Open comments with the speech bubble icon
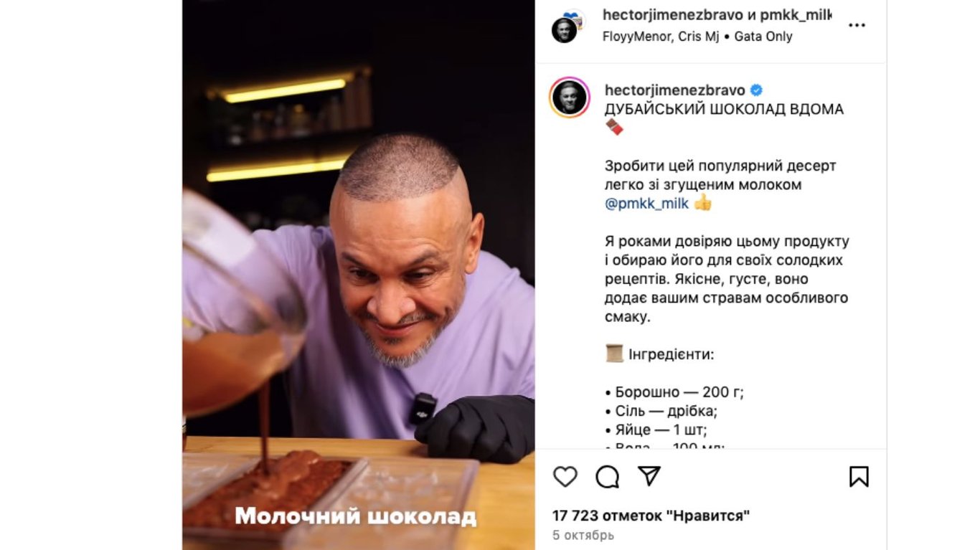This screenshot has height=550, width=980. (607, 477)
